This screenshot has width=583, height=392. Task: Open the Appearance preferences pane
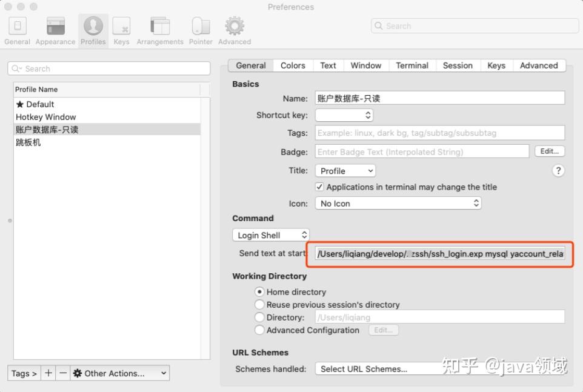point(55,27)
